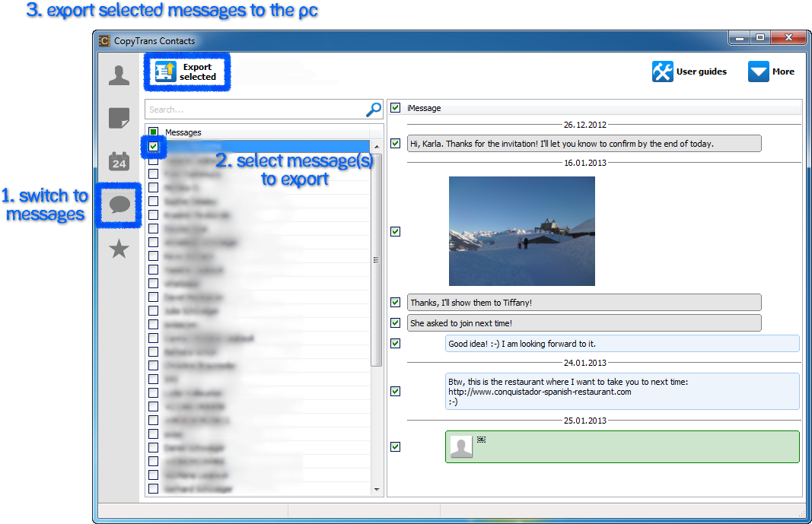Click the CopyTrans Contacts title bar icon
This screenshot has height=524, width=812.
pos(104,40)
